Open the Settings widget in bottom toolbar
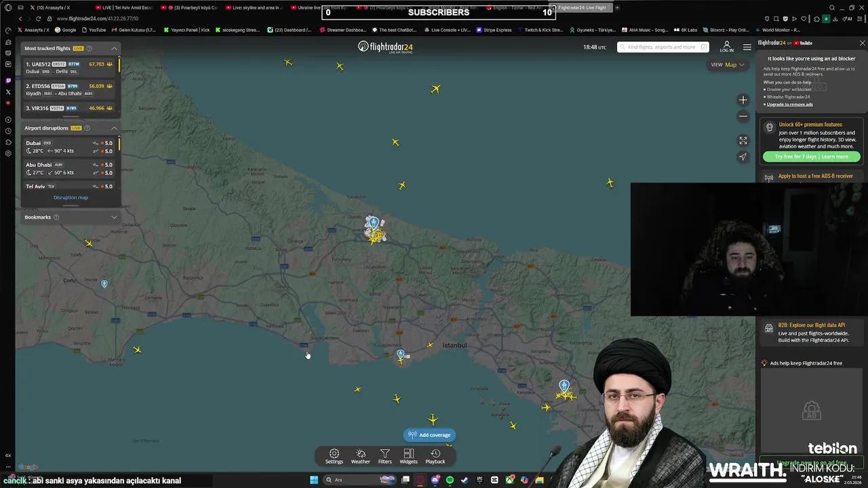This screenshot has height=488, width=868. [x=334, y=456]
